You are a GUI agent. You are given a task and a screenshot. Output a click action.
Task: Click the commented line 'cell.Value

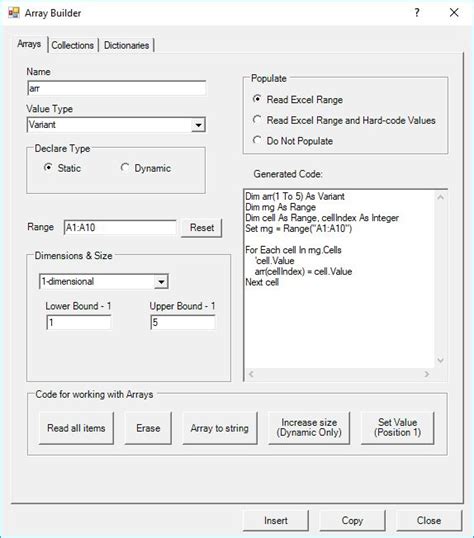tap(275, 261)
